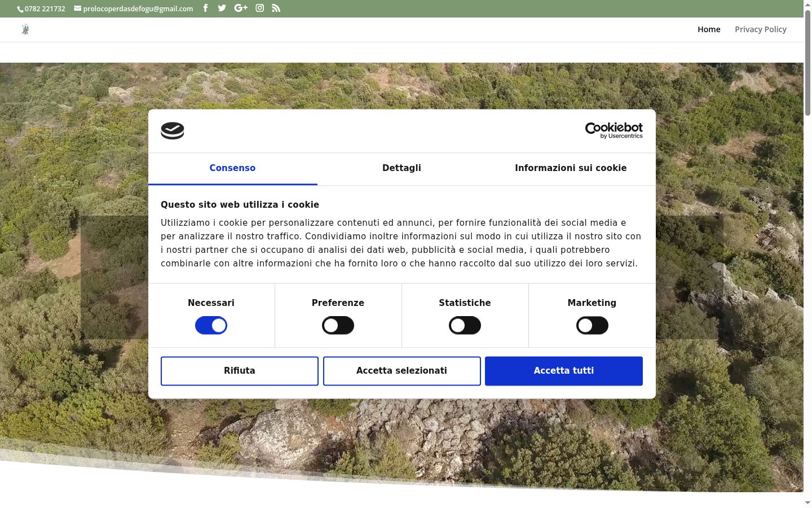Go to Home in navigation menu
The width and height of the screenshot is (812, 508).
(x=709, y=29)
